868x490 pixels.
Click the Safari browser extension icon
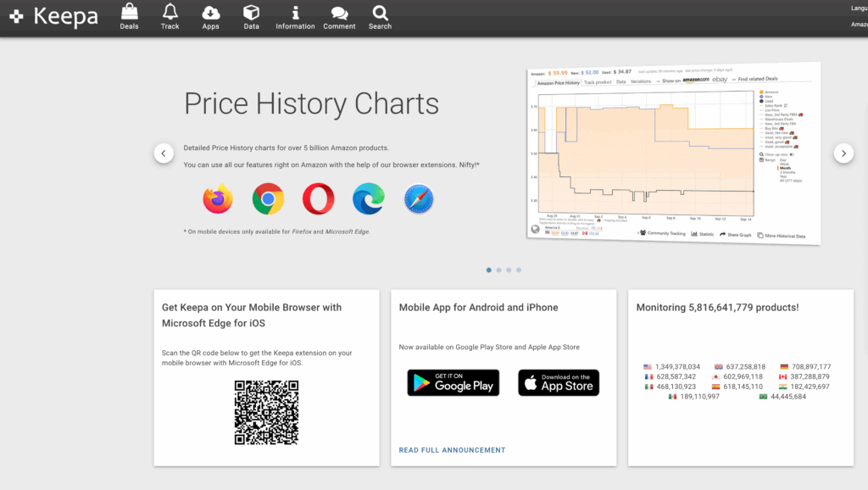coord(419,199)
